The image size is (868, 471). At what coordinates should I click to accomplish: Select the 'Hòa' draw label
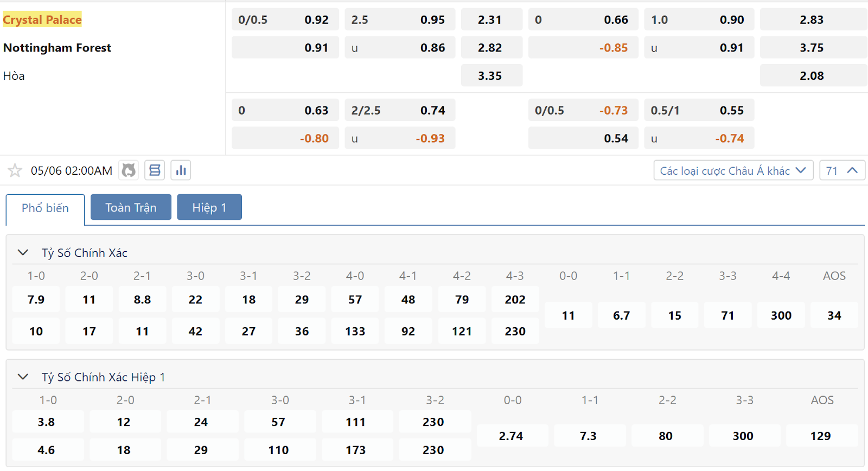coord(14,76)
